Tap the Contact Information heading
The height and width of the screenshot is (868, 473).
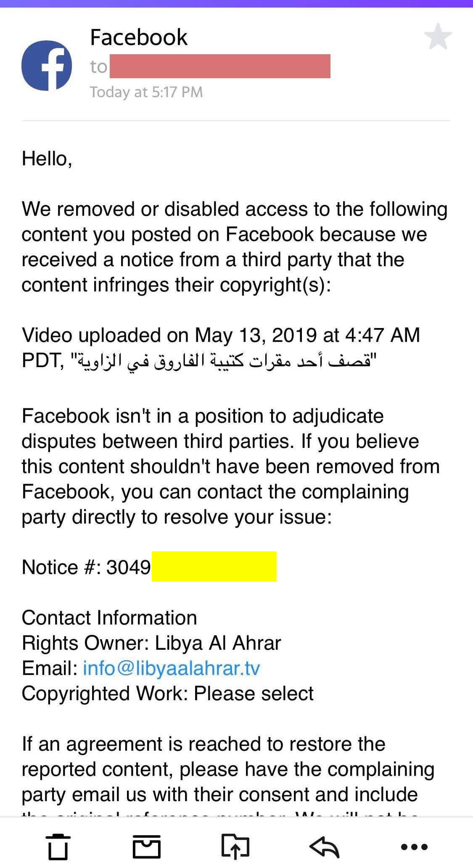pyautogui.click(x=109, y=617)
